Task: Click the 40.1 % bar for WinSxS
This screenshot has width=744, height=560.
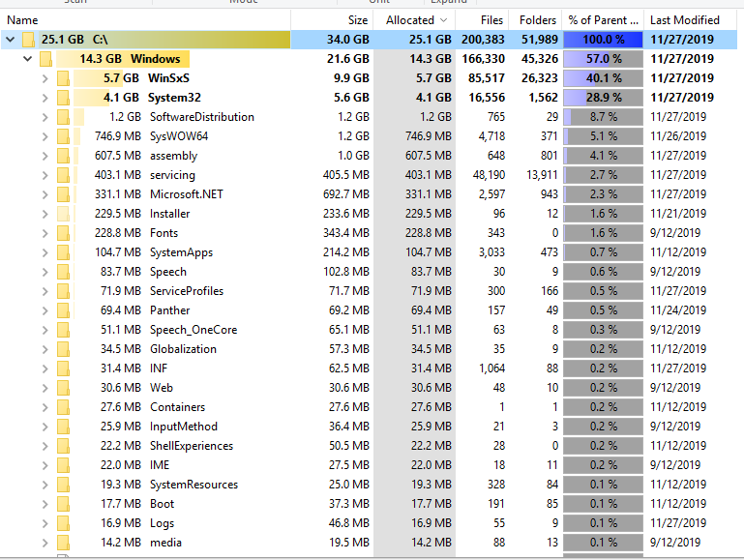Action: (x=603, y=78)
